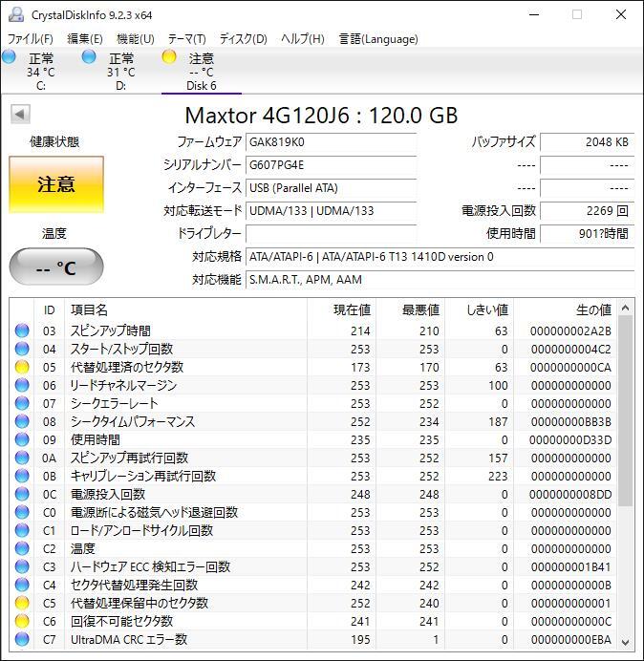This screenshot has height=661, width=644.
Task: Open the ファイル(F) menu
Action: point(30,39)
